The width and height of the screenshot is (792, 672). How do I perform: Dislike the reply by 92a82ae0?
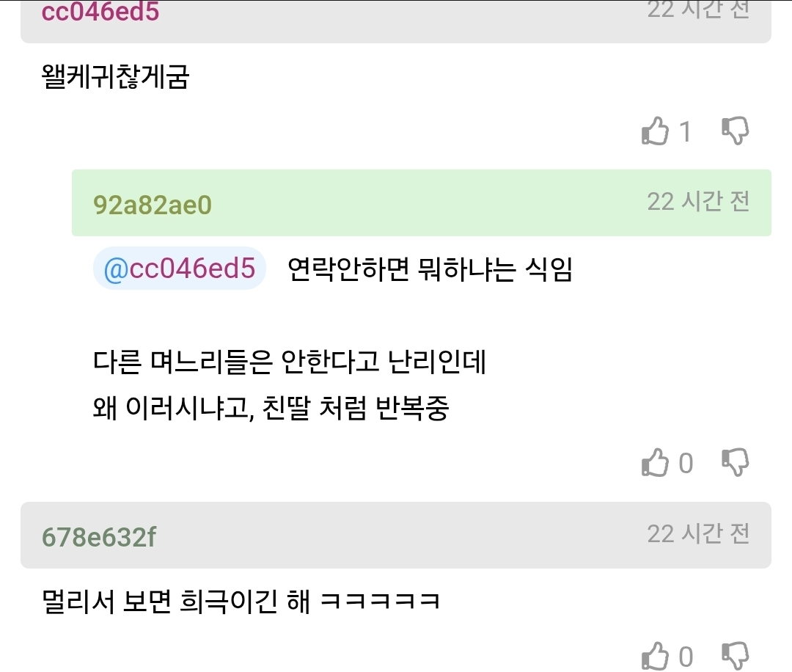pyautogui.click(x=735, y=462)
